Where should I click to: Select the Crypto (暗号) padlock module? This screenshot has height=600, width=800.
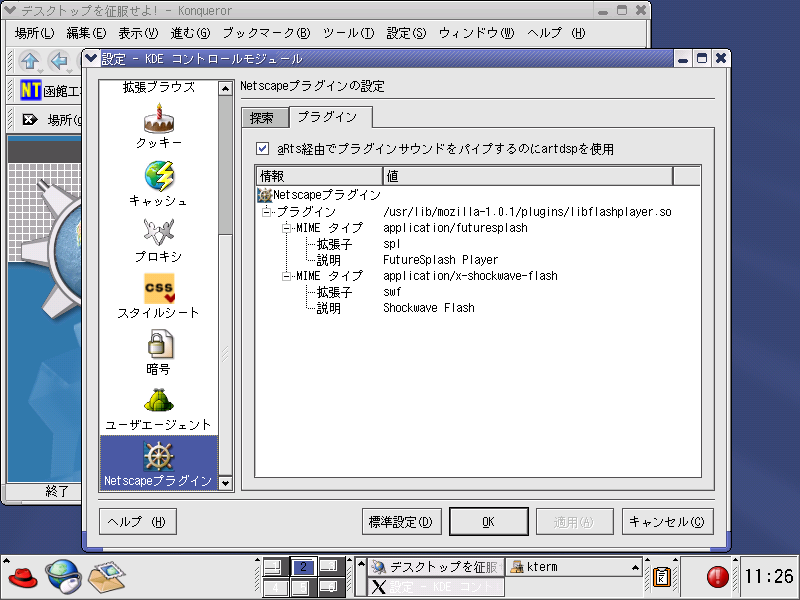click(x=159, y=353)
